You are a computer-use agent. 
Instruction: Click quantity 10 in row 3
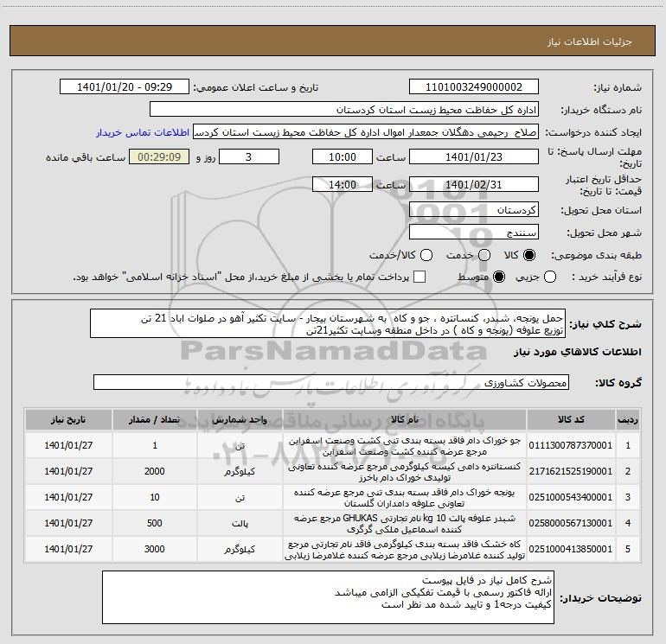pyautogui.click(x=155, y=497)
